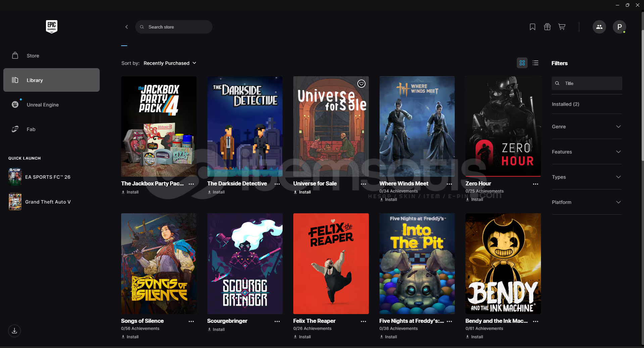Open options for The Jackbox Party Pack

(x=191, y=184)
